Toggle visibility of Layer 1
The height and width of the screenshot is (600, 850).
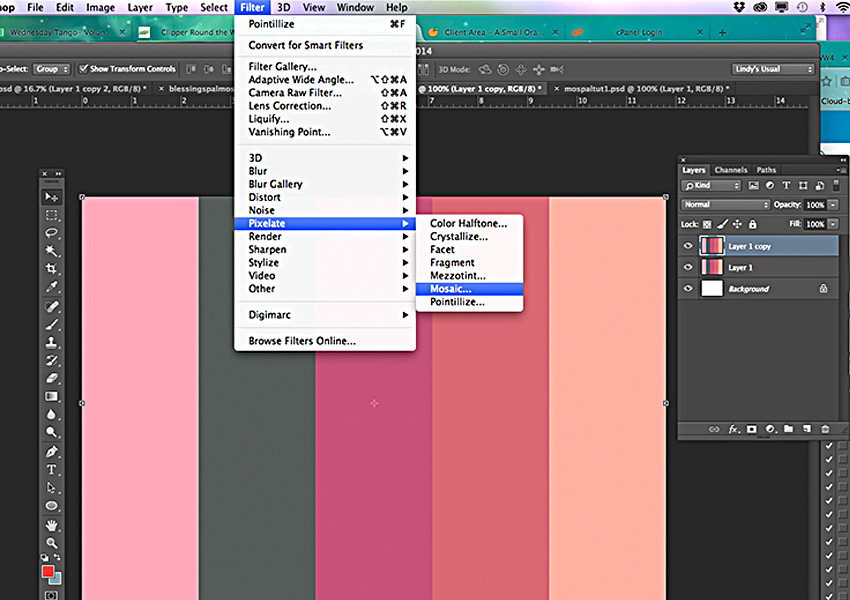click(x=687, y=267)
